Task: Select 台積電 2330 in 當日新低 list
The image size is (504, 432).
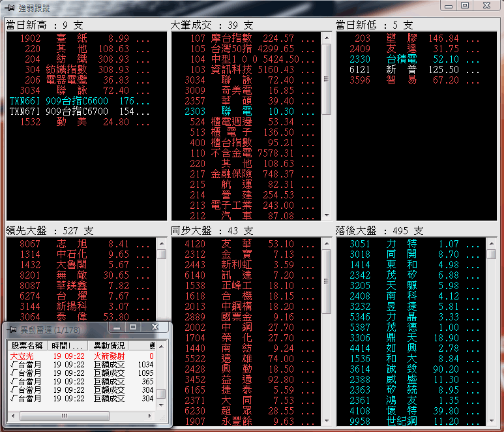Action: point(404,59)
